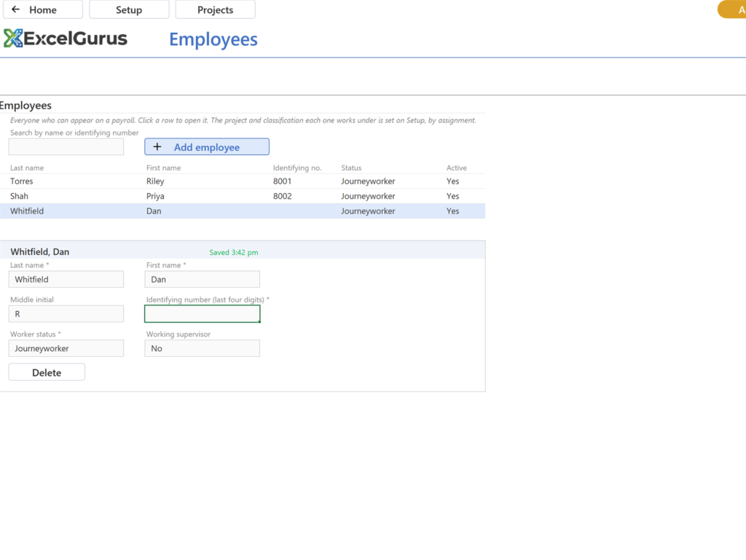Click identifying number 8001
Screen dimensions: 746x560
point(282,181)
